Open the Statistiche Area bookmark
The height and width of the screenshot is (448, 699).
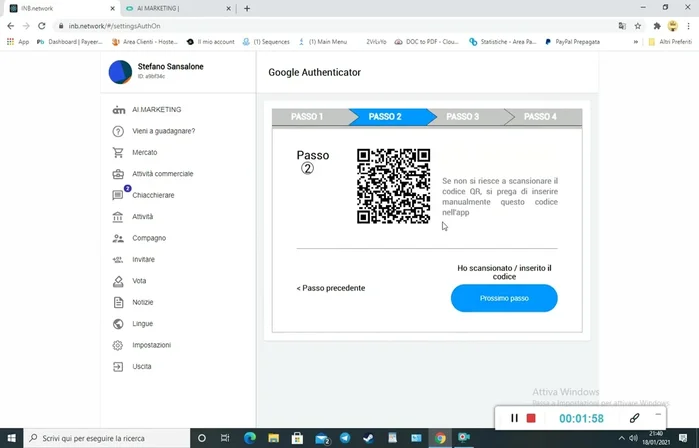click(x=503, y=42)
